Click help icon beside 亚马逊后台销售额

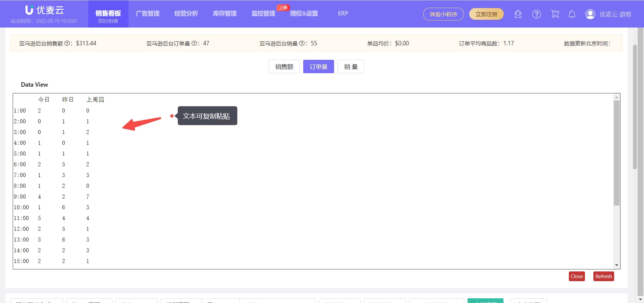[67, 43]
